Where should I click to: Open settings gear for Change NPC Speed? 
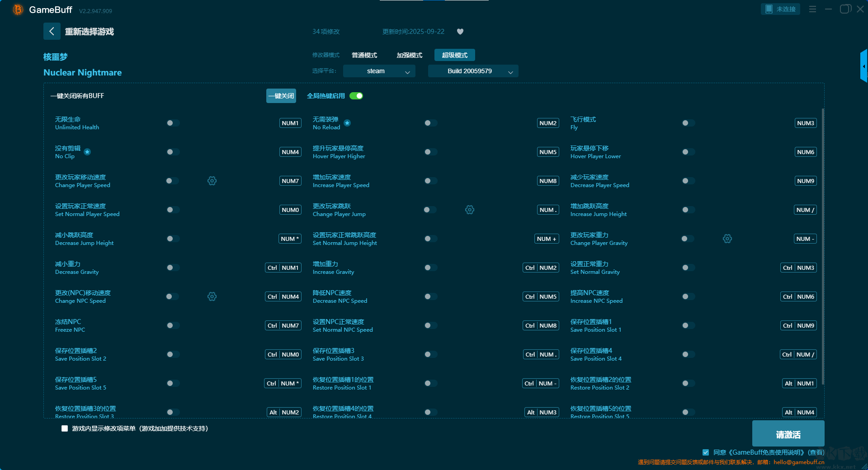(212, 296)
